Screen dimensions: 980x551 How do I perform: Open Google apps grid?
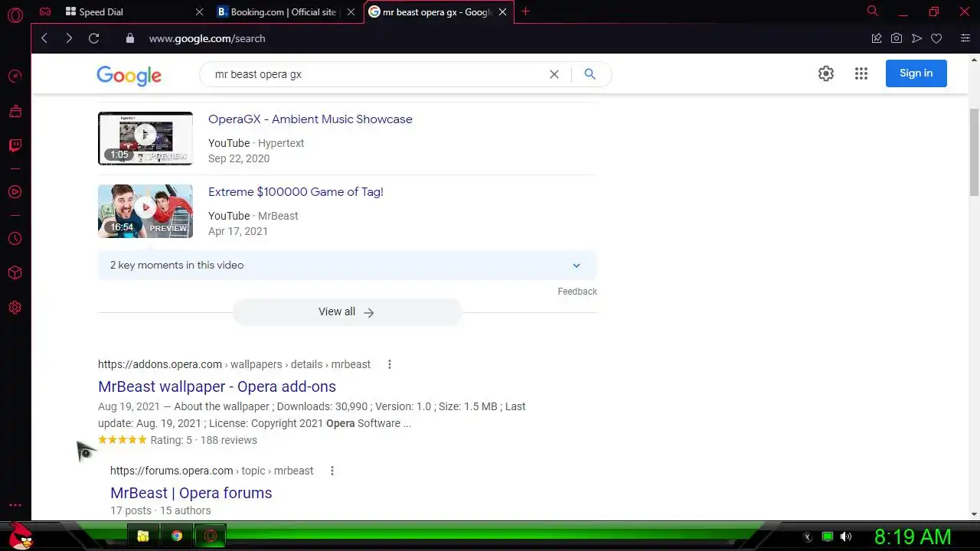[x=861, y=73]
